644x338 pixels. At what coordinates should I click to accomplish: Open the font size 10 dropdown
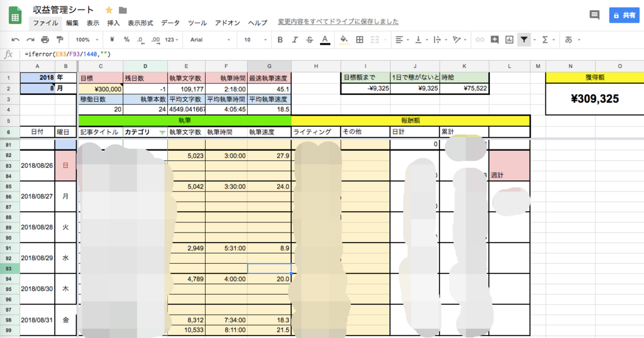pyautogui.click(x=255, y=40)
